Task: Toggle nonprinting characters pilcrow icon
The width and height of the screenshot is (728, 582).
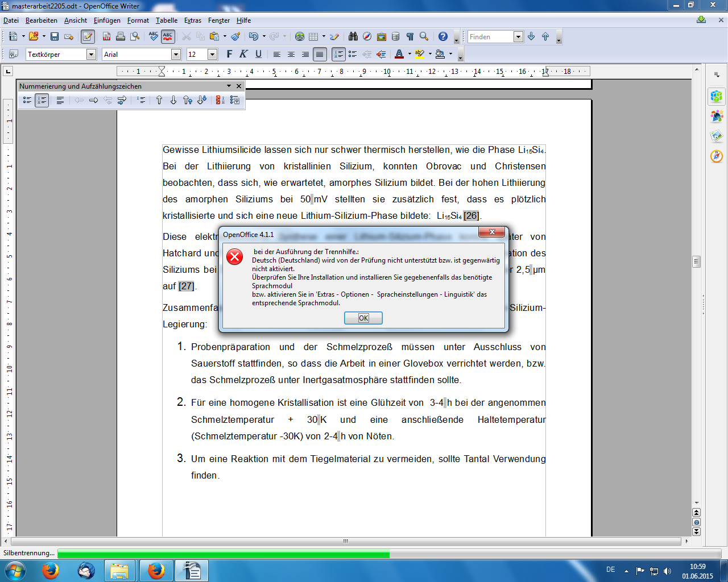Action: [x=409, y=36]
